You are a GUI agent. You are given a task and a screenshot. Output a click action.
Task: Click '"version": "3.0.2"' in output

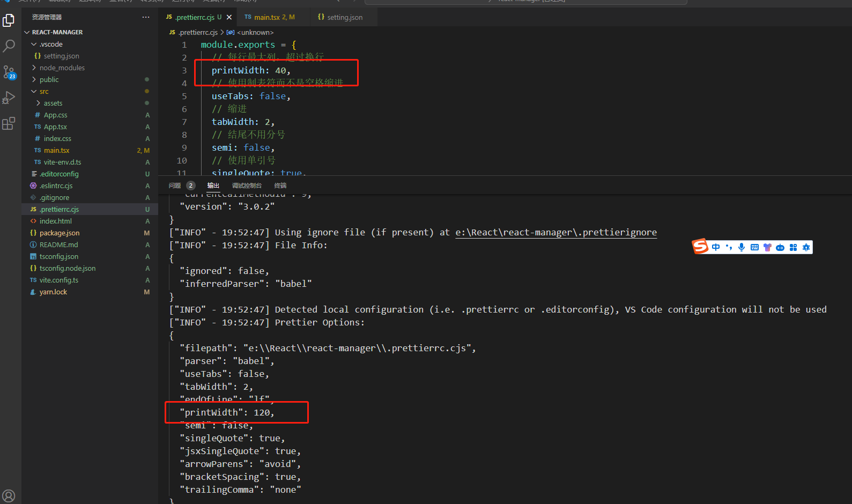click(x=227, y=206)
